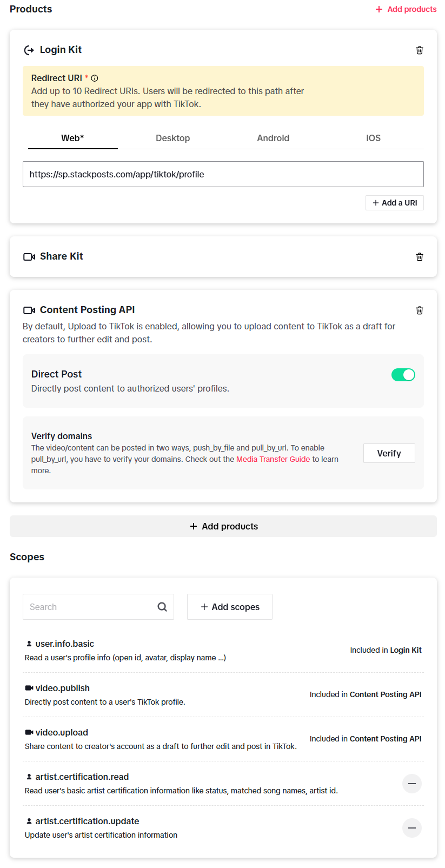Click the Content Posting API trash icon

[419, 310]
